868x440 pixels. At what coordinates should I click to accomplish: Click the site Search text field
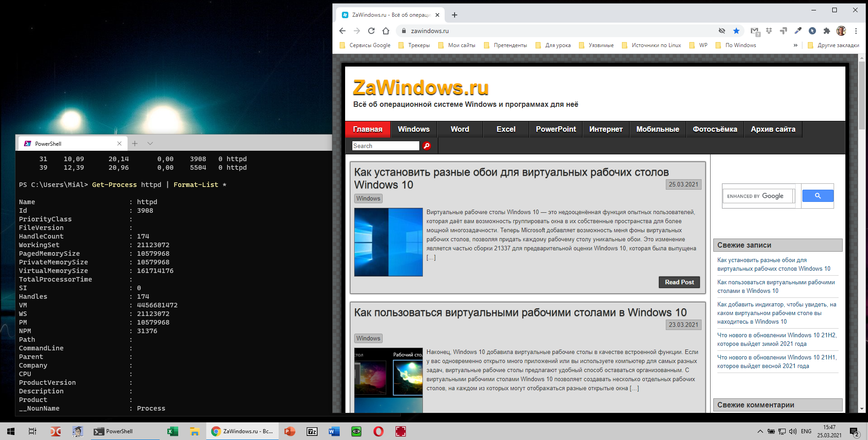click(385, 146)
